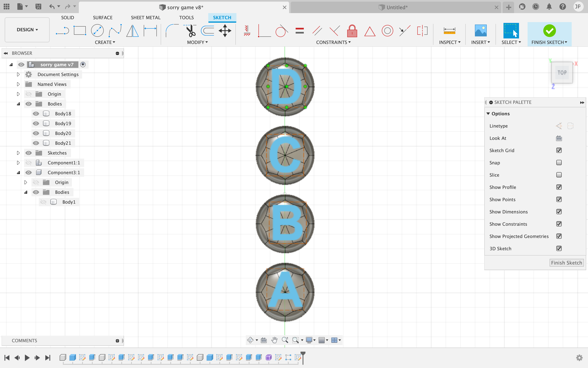The image size is (588, 368).
Task: Enable the Snap checkbox
Action: 559,163
